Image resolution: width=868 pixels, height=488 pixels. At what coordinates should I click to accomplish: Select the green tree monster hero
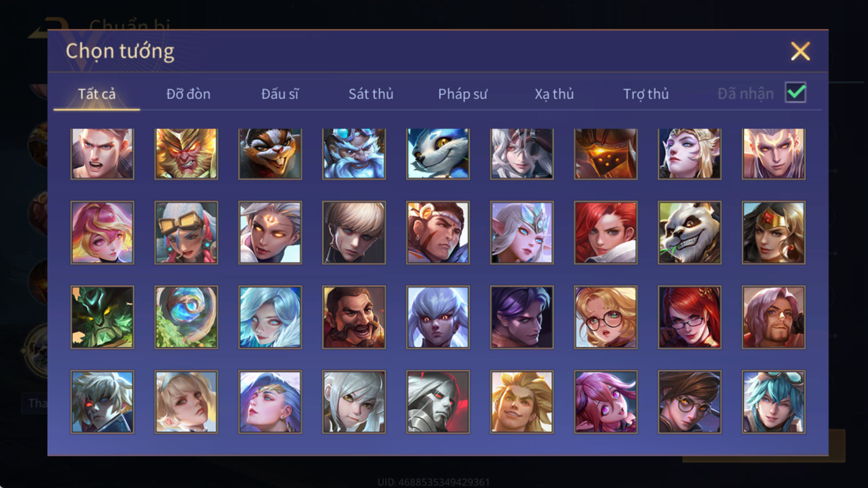point(102,317)
